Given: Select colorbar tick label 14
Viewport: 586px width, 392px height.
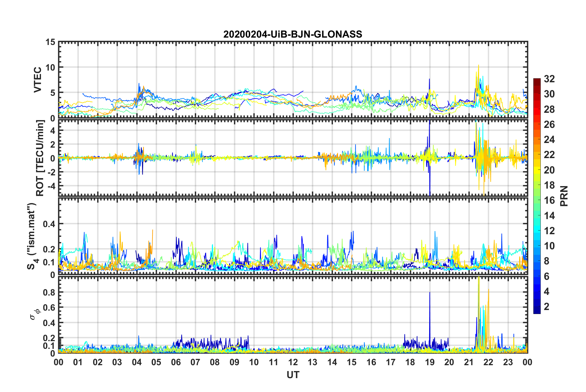Looking at the screenshot, I should click(549, 216).
